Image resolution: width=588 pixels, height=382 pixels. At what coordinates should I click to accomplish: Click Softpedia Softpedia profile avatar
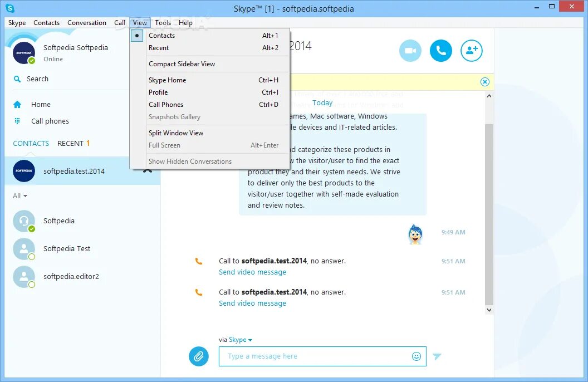tap(24, 53)
